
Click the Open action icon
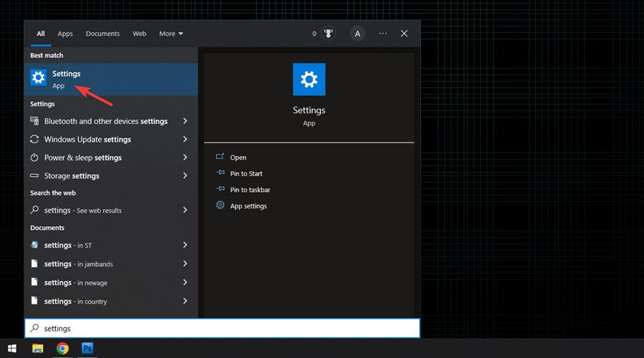point(220,157)
